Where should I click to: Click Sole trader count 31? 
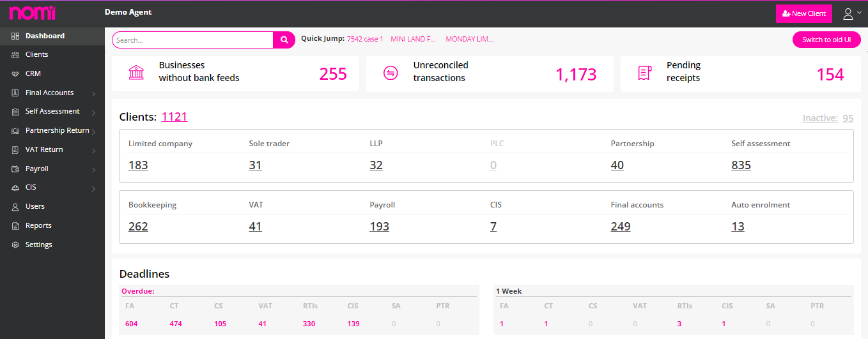coord(255,165)
